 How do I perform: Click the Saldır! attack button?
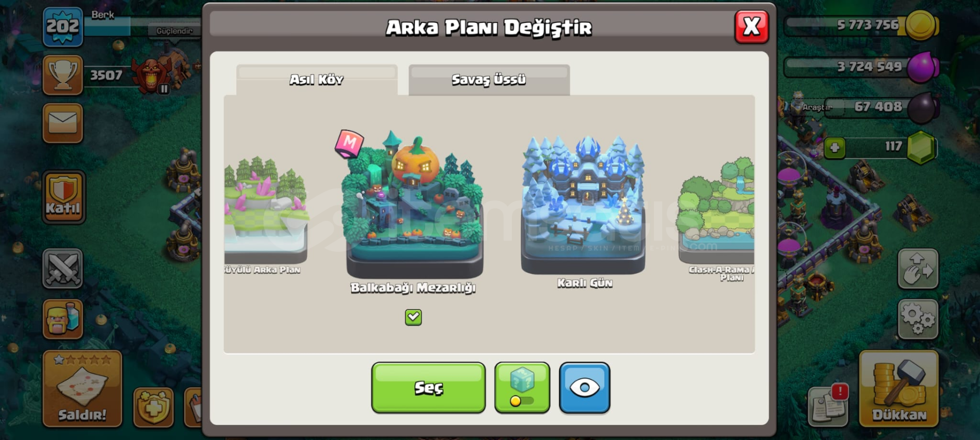coord(82,389)
